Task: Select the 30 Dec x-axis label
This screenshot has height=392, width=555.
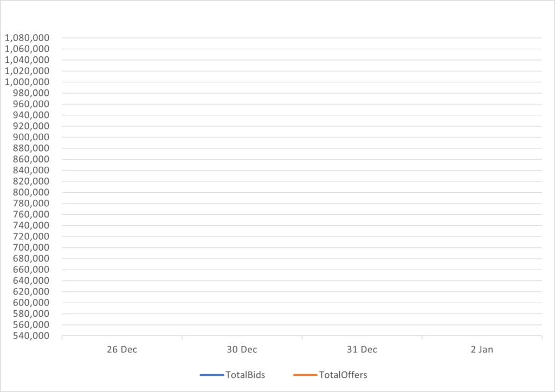Action: tap(242, 349)
